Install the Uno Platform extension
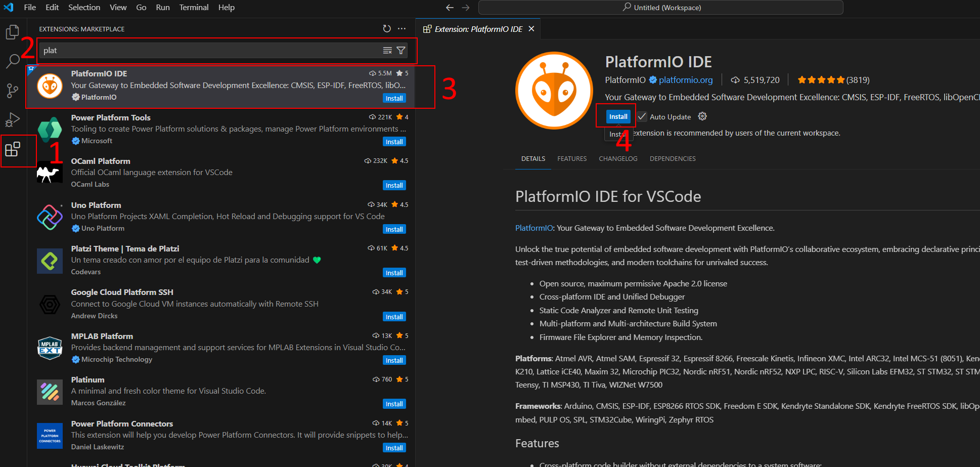Screen dimensions: 980x467 pos(394,229)
